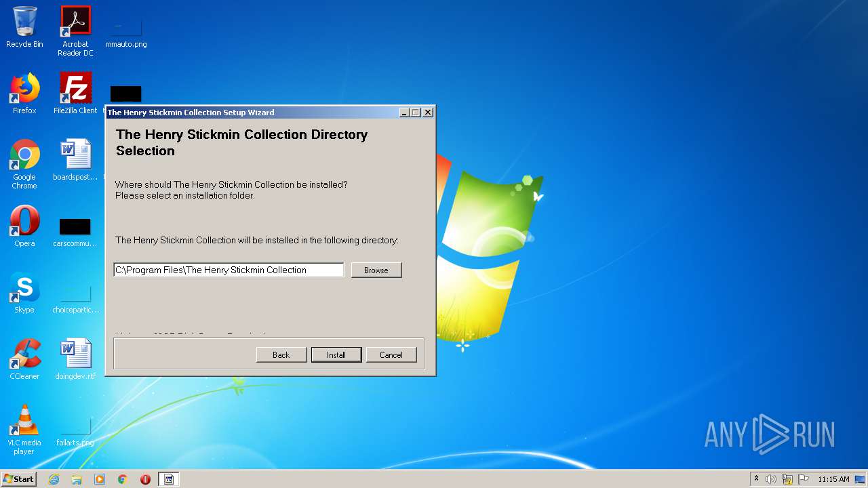Click the Browse button
Image resolution: width=868 pixels, height=488 pixels.
tap(376, 270)
